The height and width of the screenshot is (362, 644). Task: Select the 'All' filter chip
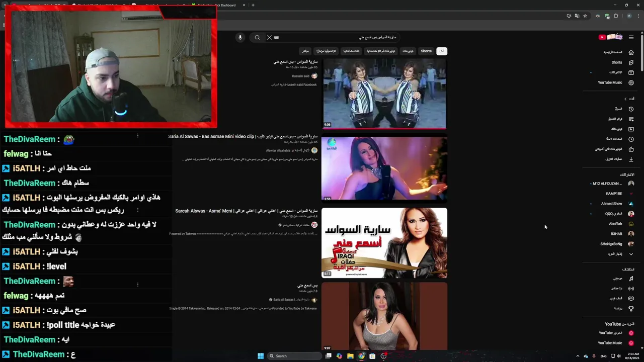point(442,51)
